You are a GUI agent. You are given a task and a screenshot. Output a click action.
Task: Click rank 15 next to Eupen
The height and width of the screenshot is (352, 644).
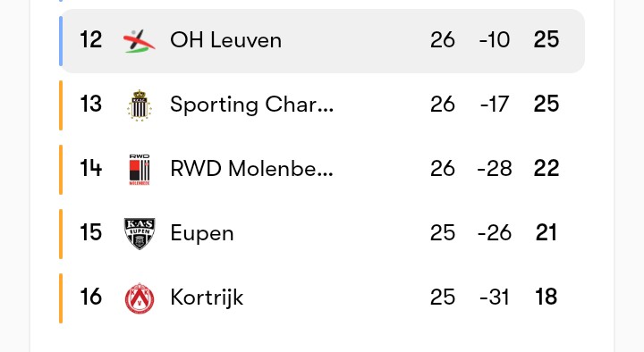[x=90, y=232]
